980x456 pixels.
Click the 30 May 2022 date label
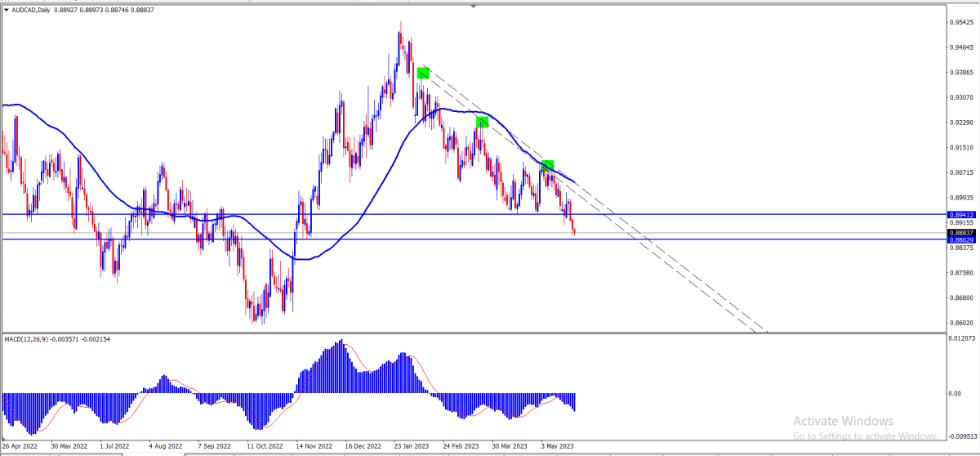tap(69, 447)
